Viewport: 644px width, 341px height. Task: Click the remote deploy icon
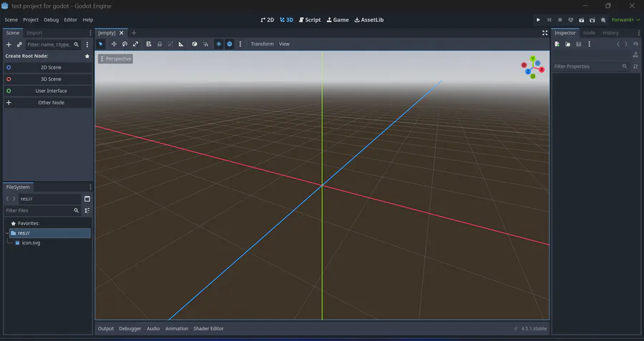(570, 20)
